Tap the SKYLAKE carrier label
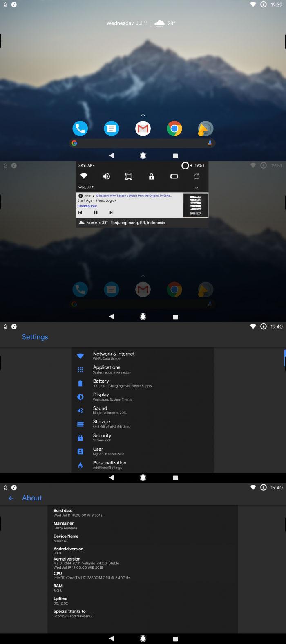 click(87, 165)
